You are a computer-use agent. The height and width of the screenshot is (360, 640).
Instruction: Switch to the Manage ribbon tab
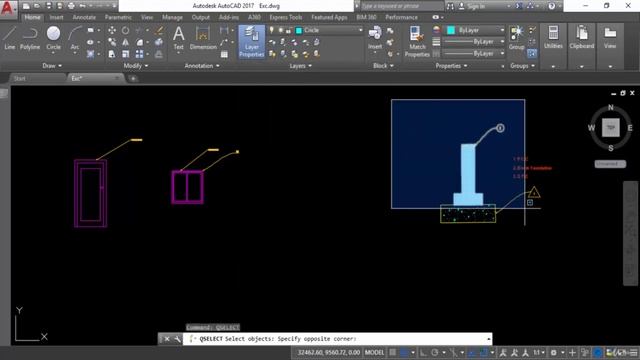[x=172, y=17]
